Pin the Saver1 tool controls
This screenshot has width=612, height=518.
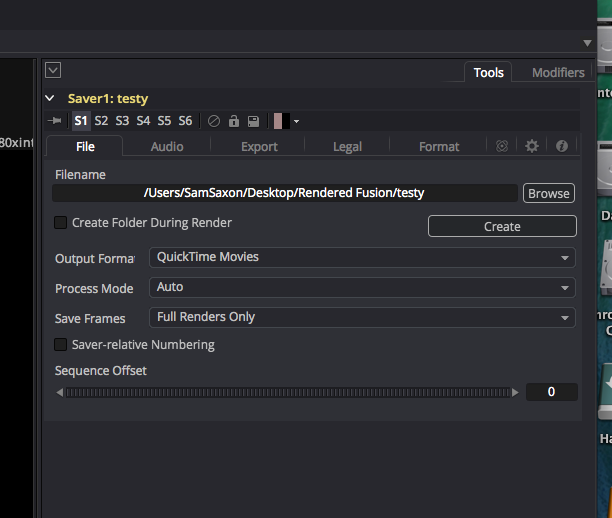click(54, 121)
